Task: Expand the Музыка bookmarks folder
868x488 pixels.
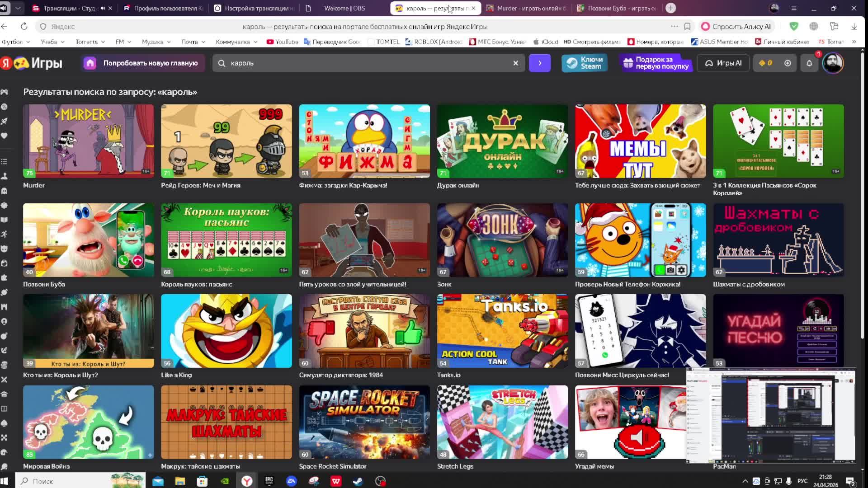Action: (156, 42)
